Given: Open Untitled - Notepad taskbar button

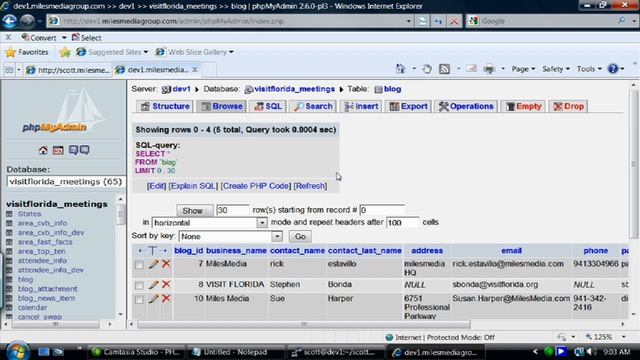Looking at the screenshot, I should [x=235, y=352].
